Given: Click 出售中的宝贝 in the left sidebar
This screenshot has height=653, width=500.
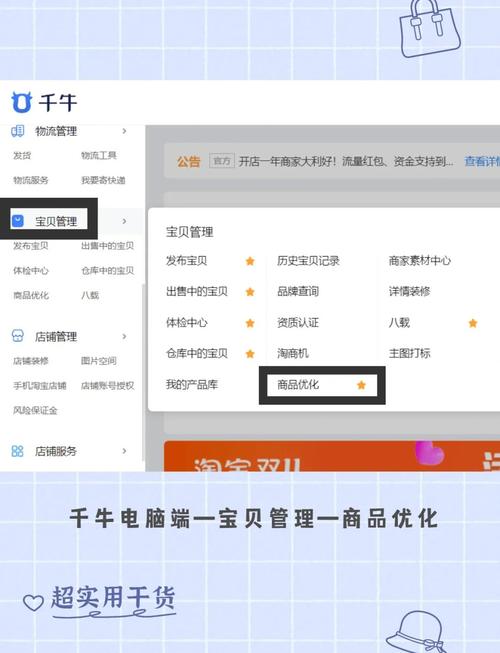Looking at the screenshot, I should (x=107, y=246).
